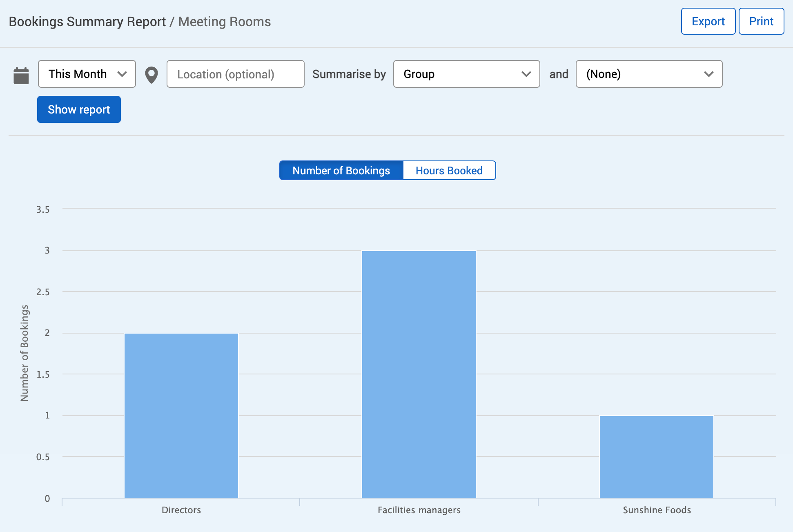Click the Bookings Summary Report breadcrumb
The width and height of the screenshot is (793, 532).
(87, 22)
